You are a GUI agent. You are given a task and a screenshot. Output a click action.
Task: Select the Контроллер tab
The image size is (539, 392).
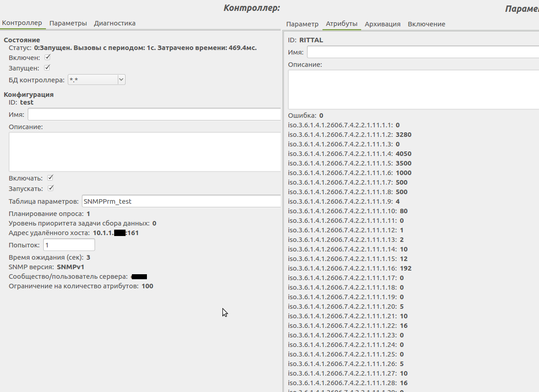pos(22,23)
